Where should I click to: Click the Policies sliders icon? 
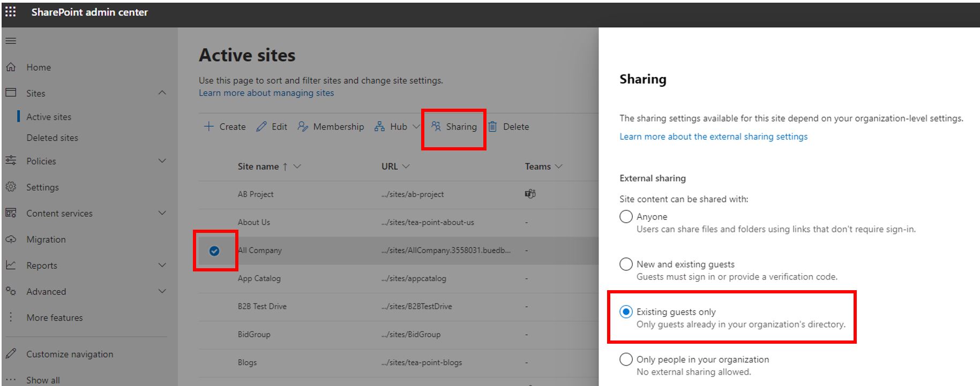click(11, 160)
